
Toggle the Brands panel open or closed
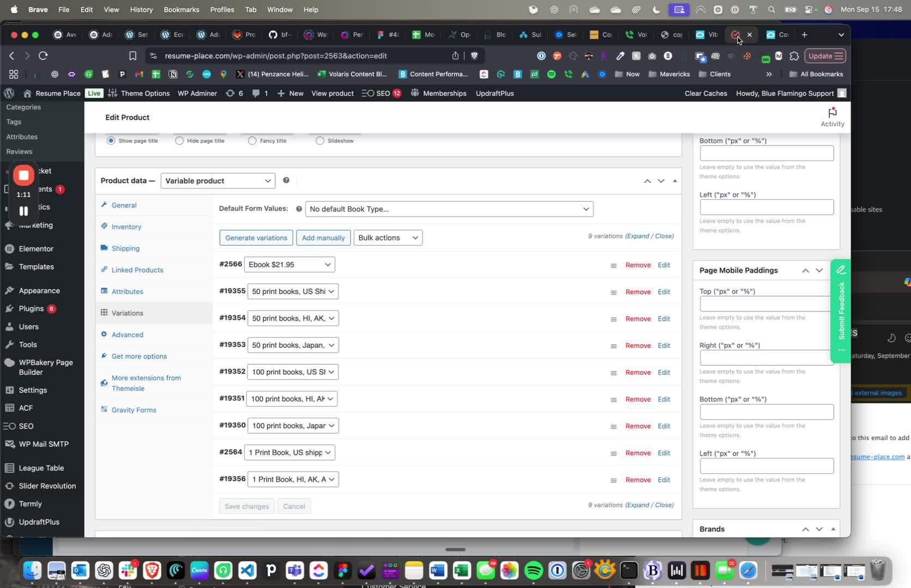tap(833, 529)
